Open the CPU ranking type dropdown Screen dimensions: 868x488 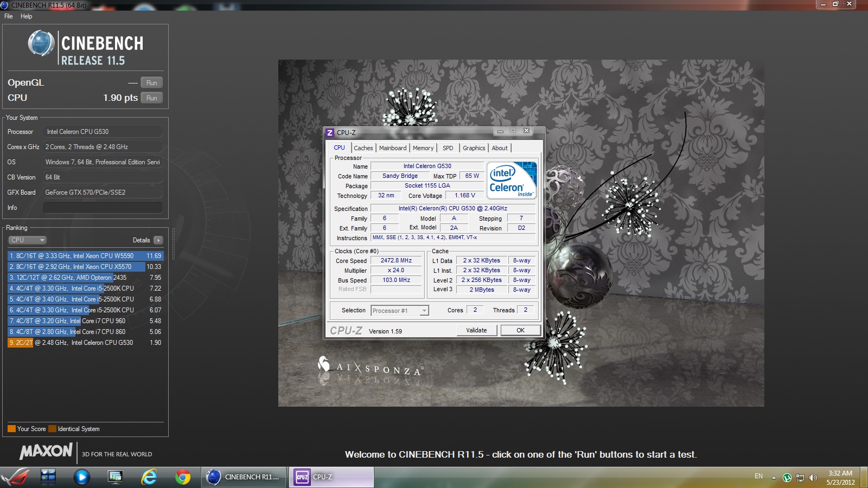coord(27,240)
